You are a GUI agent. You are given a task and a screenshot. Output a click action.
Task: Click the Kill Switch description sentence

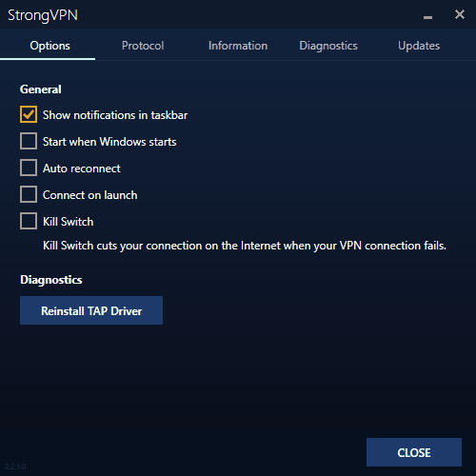point(245,246)
